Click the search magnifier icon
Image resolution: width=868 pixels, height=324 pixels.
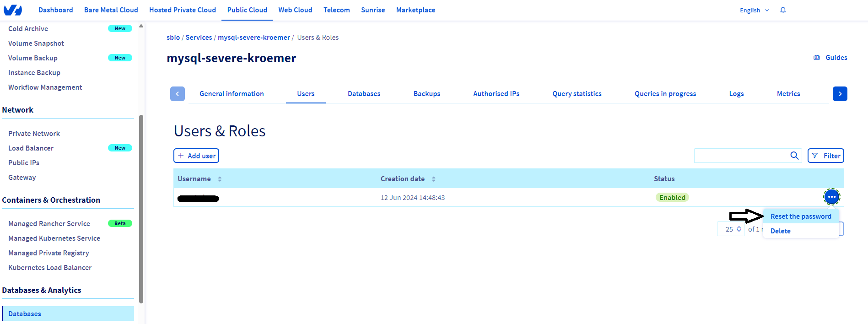coord(794,156)
